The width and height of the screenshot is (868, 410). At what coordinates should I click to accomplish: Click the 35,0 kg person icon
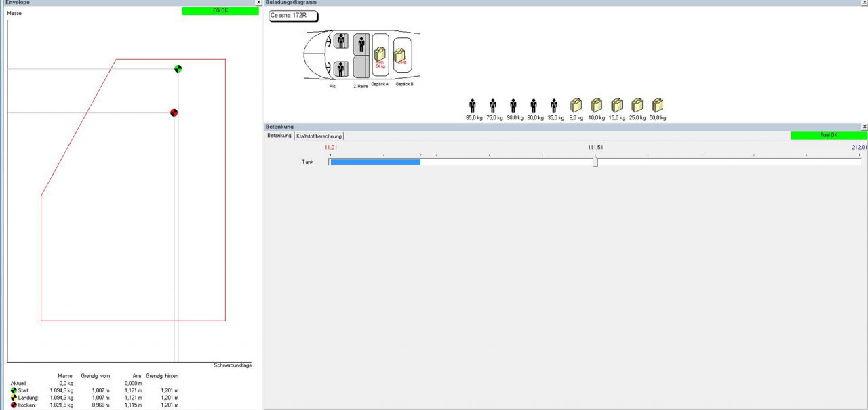coord(554,106)
